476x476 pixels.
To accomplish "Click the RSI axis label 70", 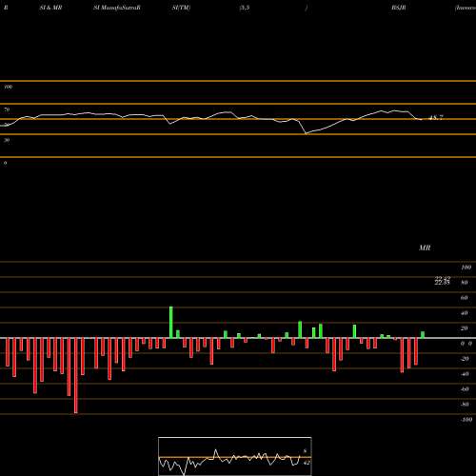I will tap(7, 109).
